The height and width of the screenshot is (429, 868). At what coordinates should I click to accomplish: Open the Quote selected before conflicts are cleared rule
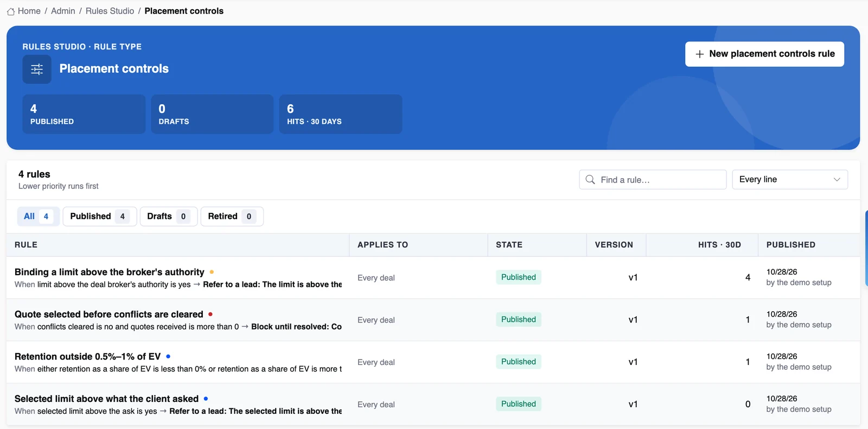[109, 314]
